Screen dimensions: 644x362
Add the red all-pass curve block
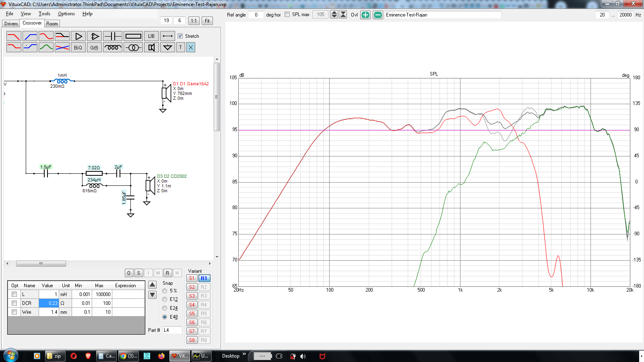(46, 36)
